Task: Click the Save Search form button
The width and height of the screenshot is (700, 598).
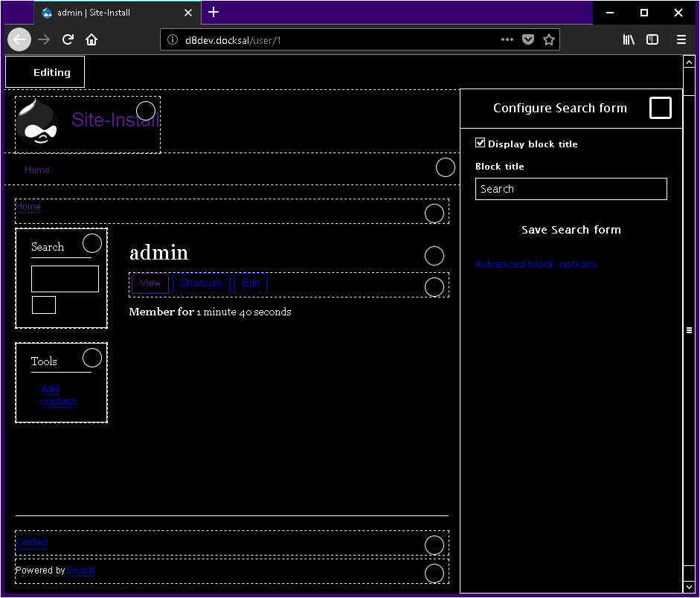Action: coord(571,230)
